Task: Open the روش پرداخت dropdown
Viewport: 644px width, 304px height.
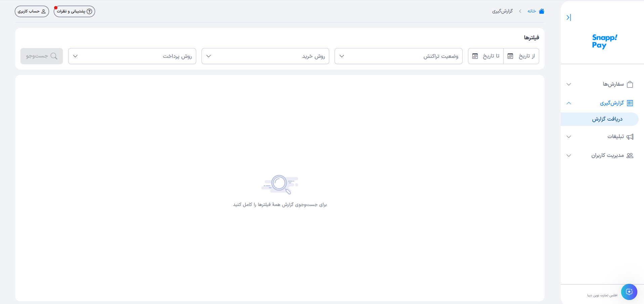Action: (132, 56)
